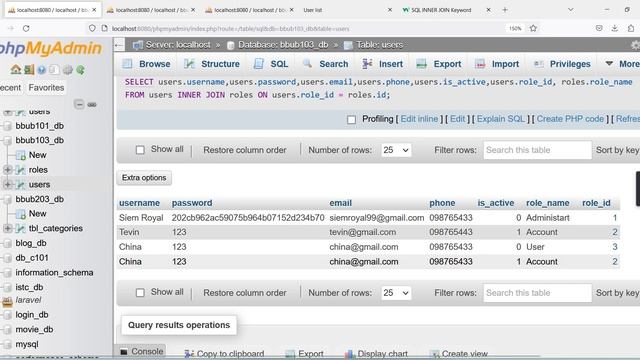This screenshot has width=640, height=360.
Task: Open navigation panel settings gear icon
Action: click(67, 70)
